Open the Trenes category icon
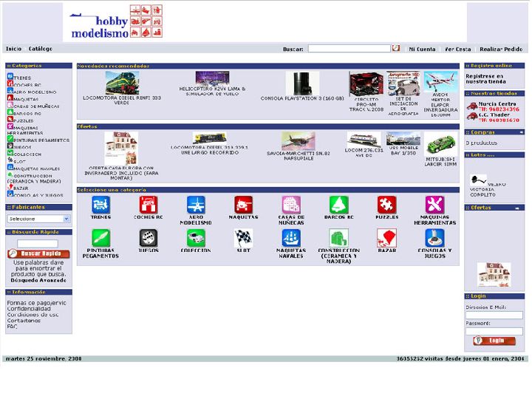This screenshot has width=532, height=399. click(100, 205)
